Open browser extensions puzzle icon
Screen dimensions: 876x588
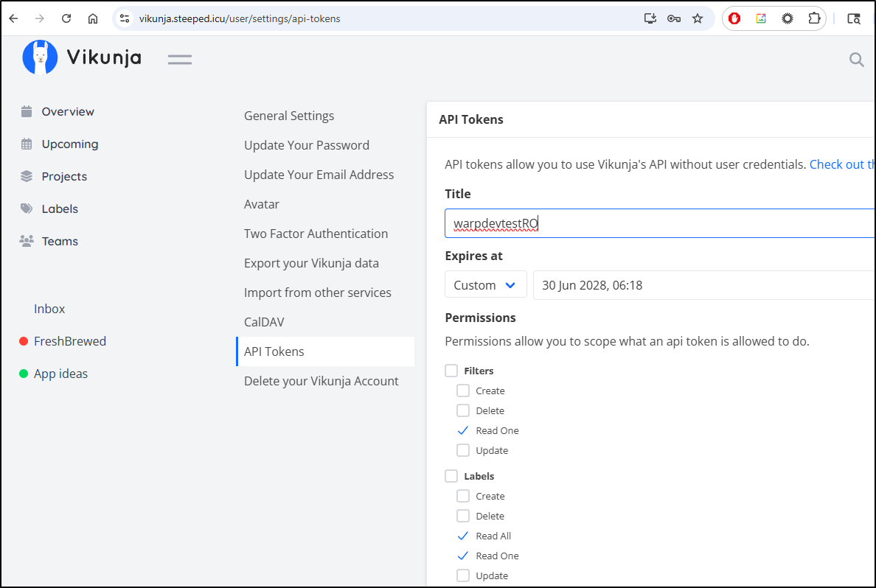(814, 18)
